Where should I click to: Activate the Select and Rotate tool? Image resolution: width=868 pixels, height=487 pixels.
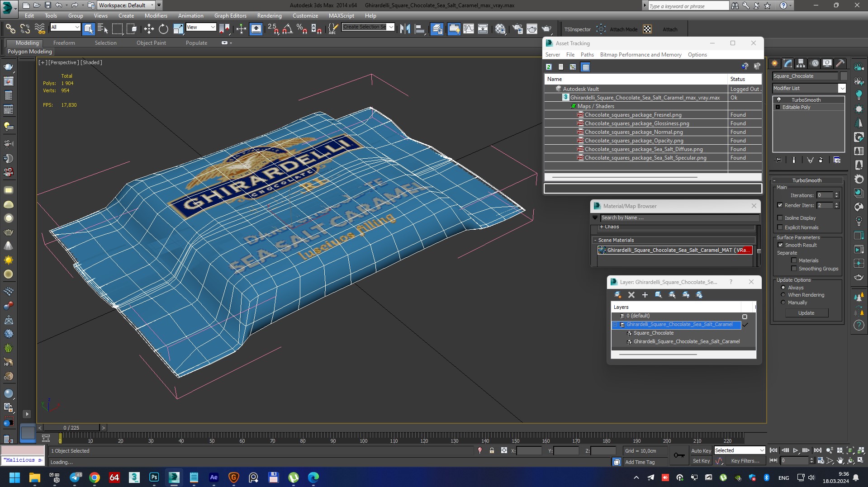tap(163, 29)
